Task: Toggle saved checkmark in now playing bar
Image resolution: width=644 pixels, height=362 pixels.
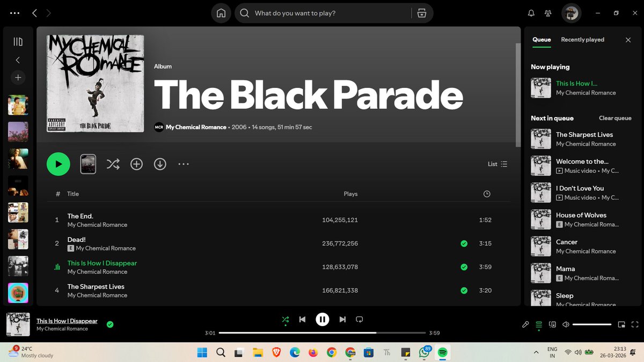Action: pyautogui.click(x=110, y=324)
